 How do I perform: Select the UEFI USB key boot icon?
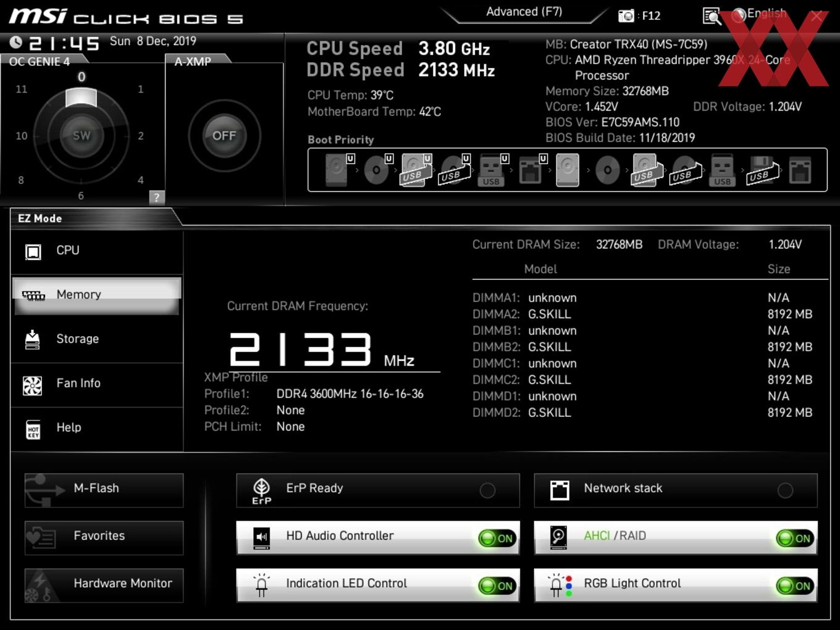point(492,170)
